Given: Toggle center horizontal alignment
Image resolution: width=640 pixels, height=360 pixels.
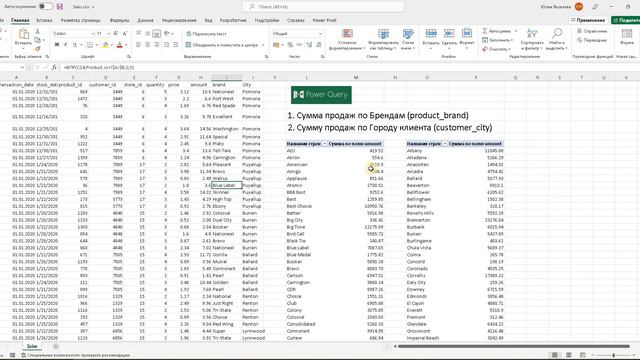Looking at the screenshot, I should tap(147, 45).
